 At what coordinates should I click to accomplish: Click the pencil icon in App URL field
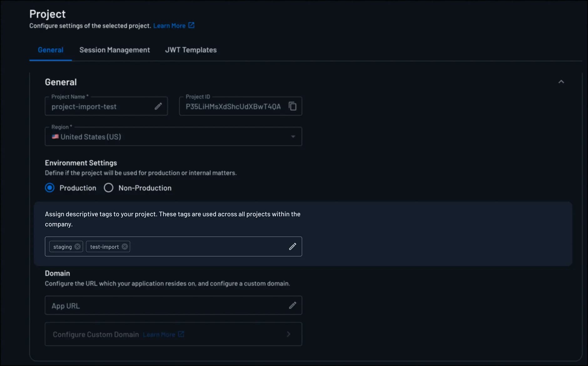tap(292, 305)
